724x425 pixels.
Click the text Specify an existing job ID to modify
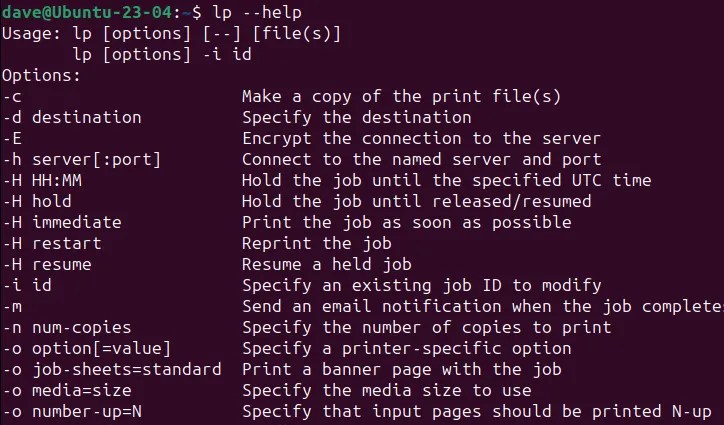coord(421,285)
